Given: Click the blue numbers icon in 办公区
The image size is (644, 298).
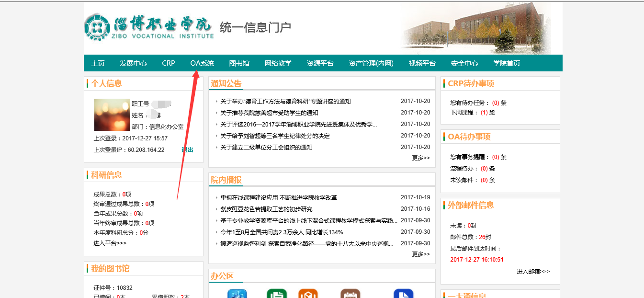Looking at the screenshot, I should coord(237,293).
